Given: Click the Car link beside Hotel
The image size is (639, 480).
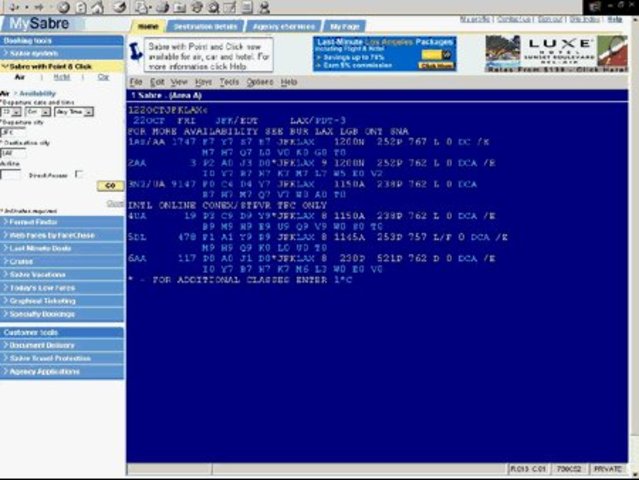Looking at the screenshot, I should [x=103, y=77].
